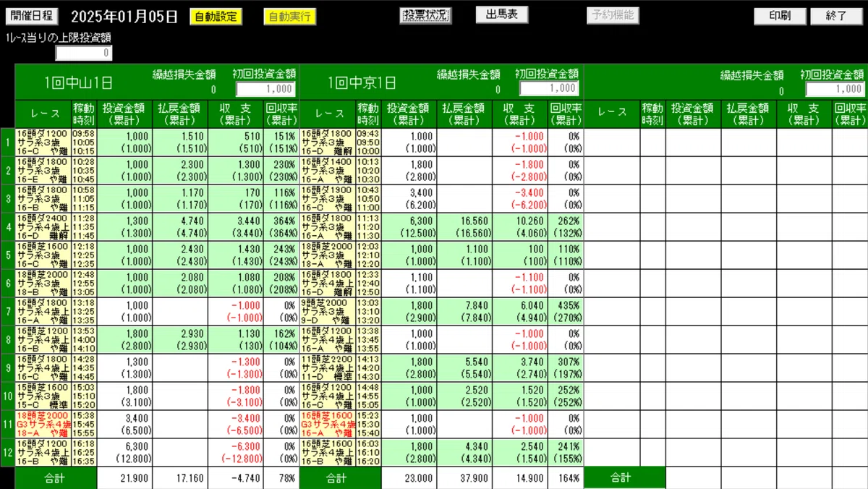Open the 出馬表 button
The image size is (868, 489).
tap(502, 15)
